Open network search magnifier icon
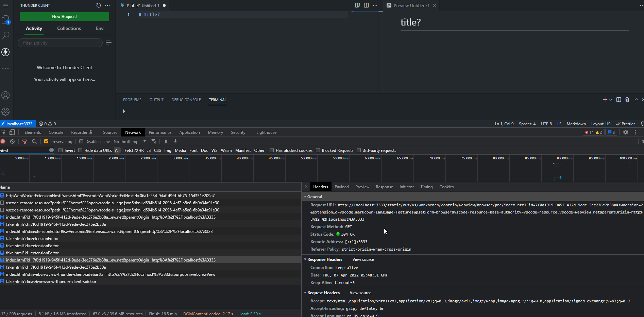This screenshot has width=644, height=317. pos(34,141)
